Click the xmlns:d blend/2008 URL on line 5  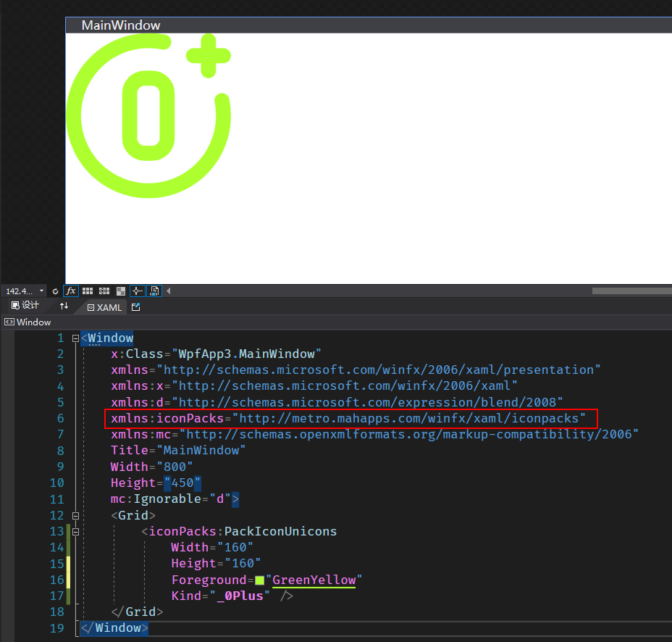click(367, 402)
